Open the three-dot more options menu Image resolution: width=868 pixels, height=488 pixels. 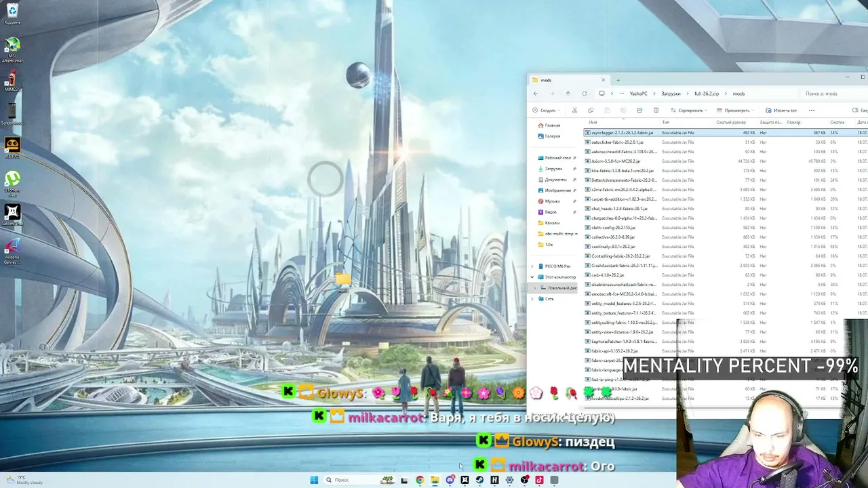point(812,110)
